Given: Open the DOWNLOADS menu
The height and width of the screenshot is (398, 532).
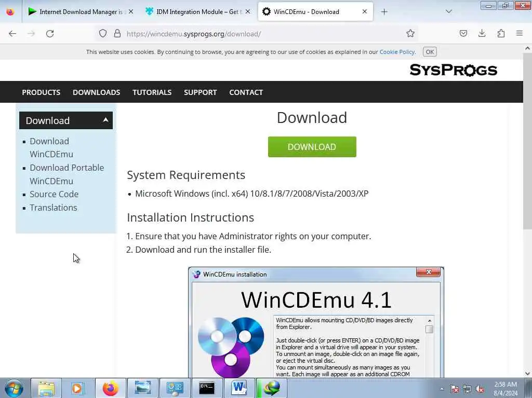Looking at the screenshot, I should pyautogui.click(x=96, y=92).
